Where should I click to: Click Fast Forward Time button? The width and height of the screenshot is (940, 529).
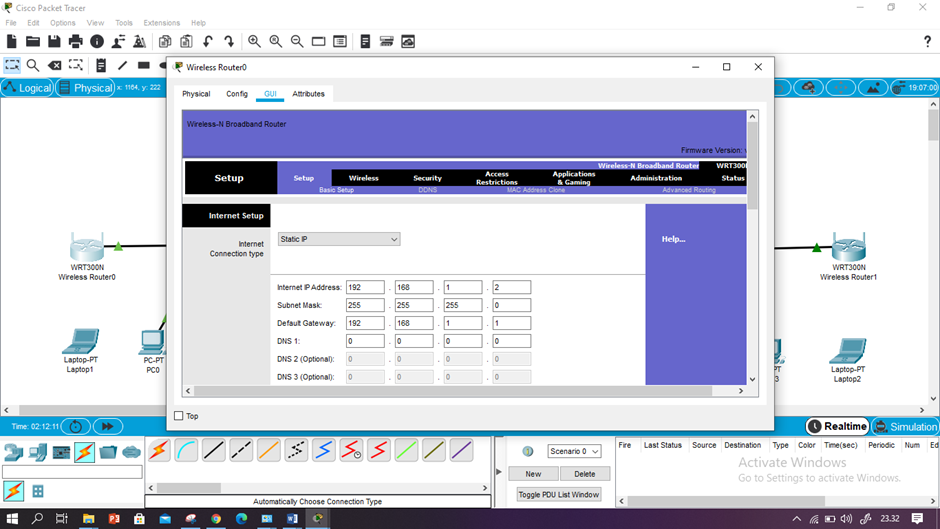coord(108,426)
